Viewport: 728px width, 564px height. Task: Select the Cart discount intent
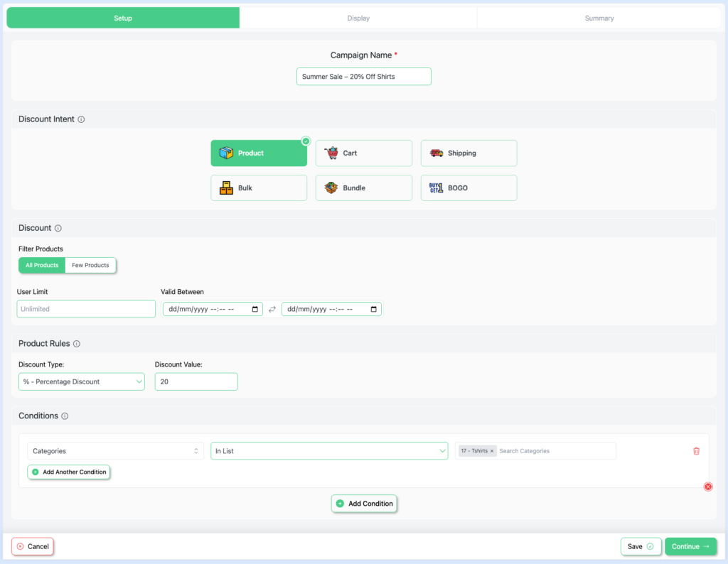point(363,153)
